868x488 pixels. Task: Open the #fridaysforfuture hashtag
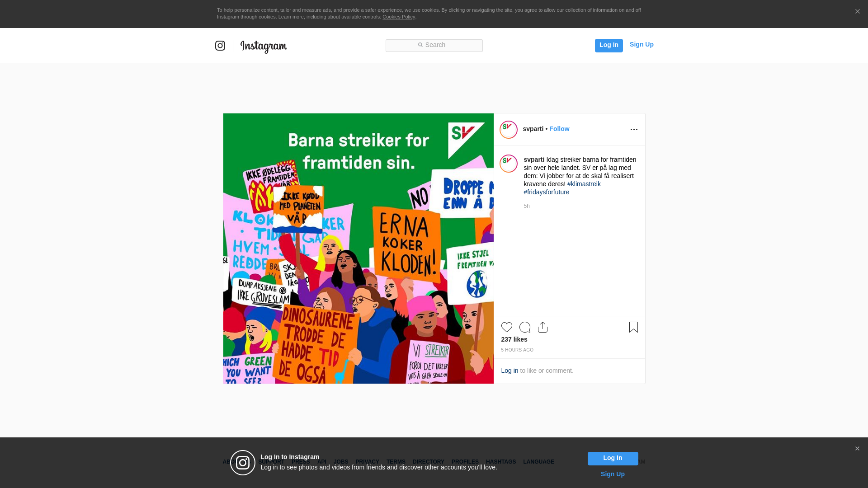click(547, 192)
